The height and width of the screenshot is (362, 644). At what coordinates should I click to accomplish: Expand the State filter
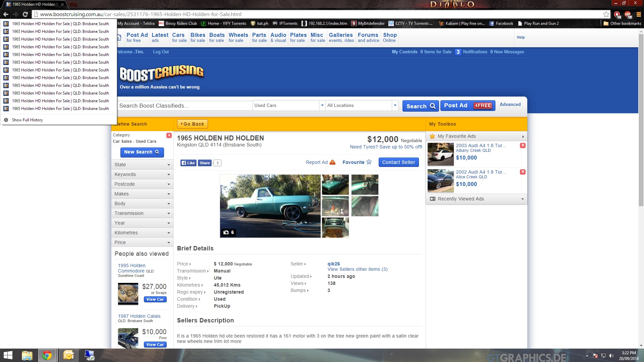142,165
